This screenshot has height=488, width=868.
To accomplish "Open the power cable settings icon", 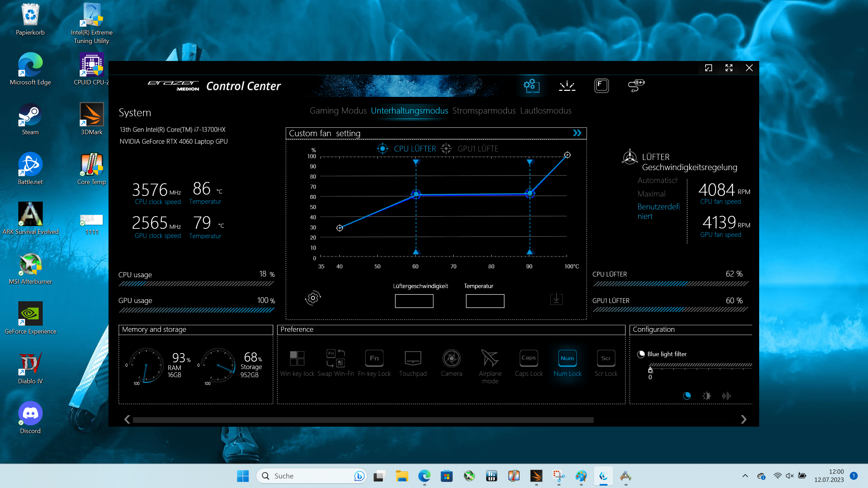I will (x=636, y=85).
